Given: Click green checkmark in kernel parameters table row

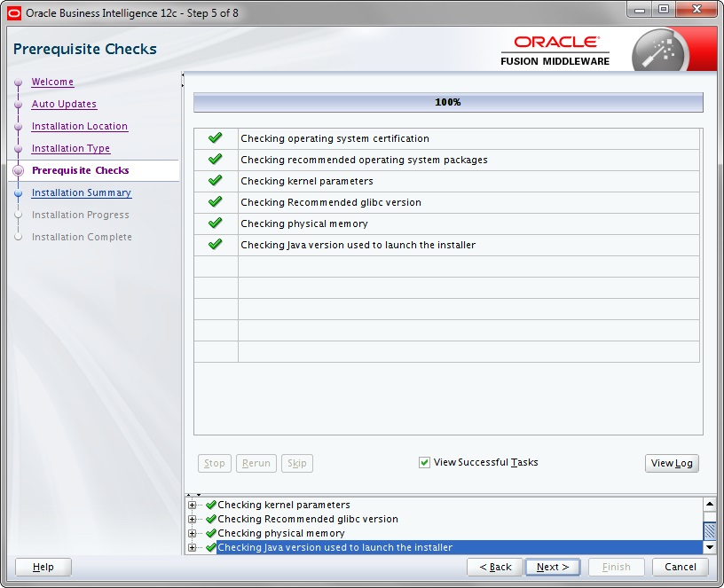Looking at the screenshot, I should [216, 180].
